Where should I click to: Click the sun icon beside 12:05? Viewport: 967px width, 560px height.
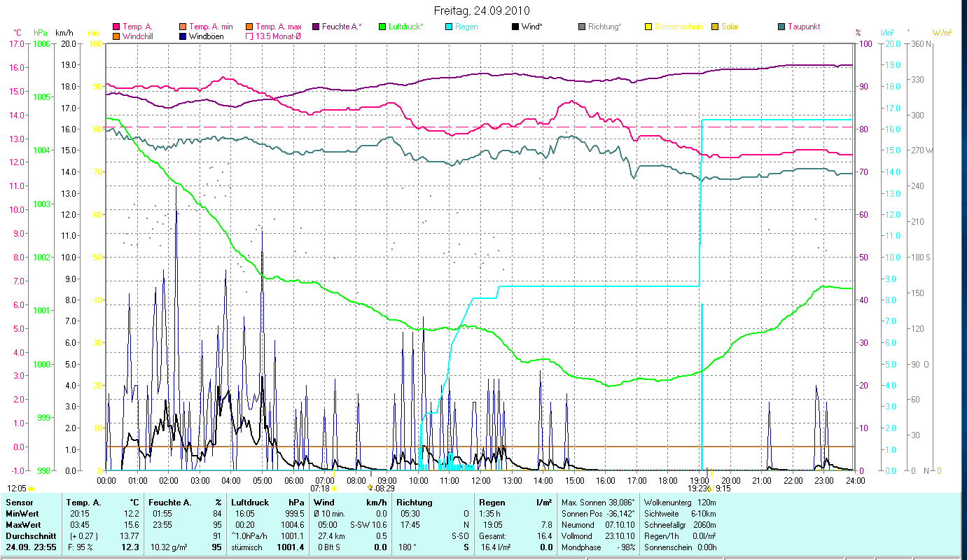tap(31, 489)
